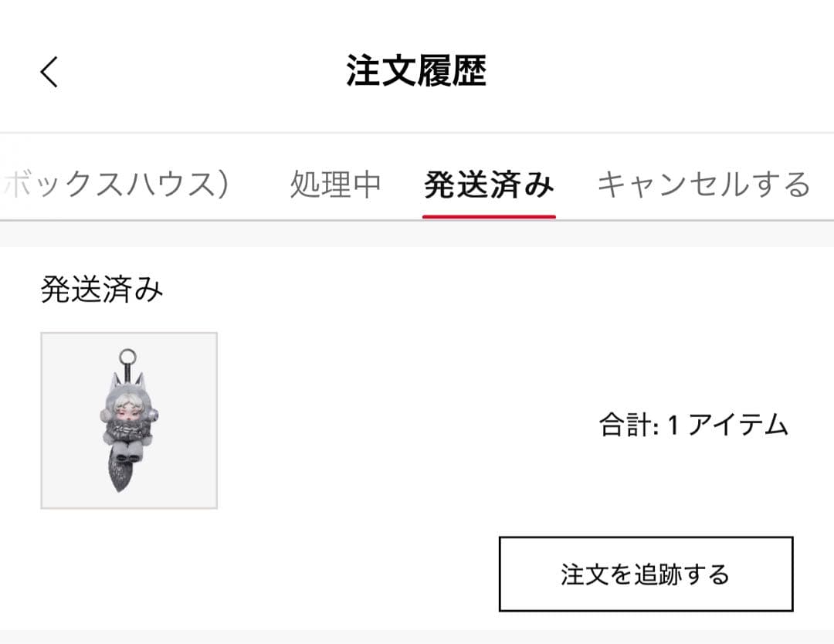Click the 合計: 1 アイテム text
834x644 pixels.
693,424
